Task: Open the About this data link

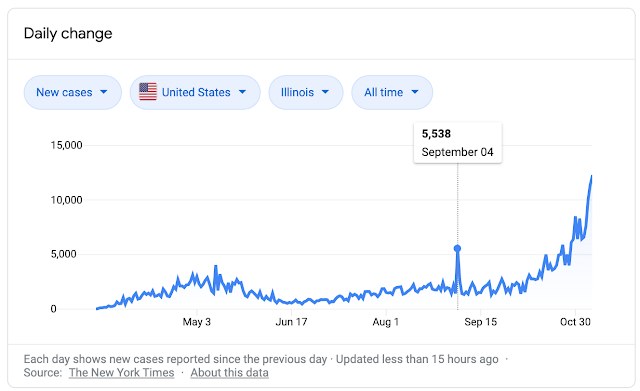Action: tap(229, 373)
